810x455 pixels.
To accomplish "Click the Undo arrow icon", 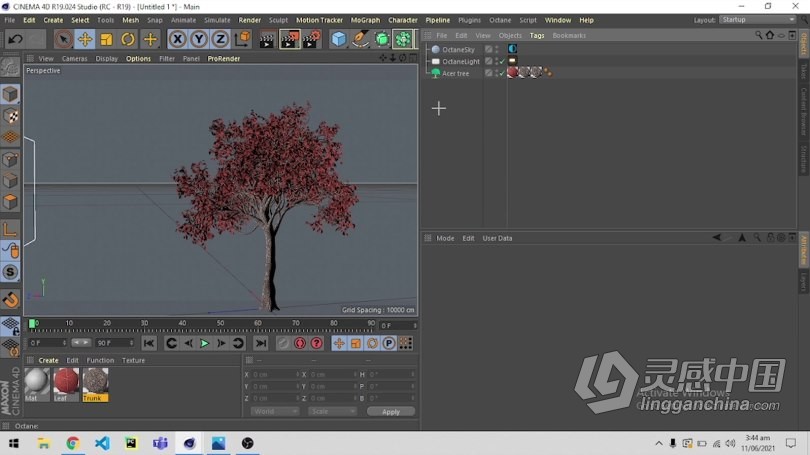I will click(15, 39).
